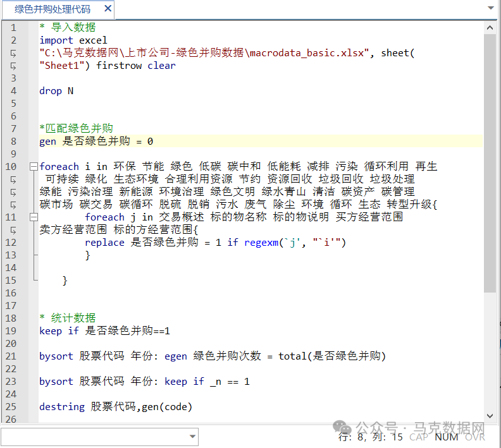Click the comment '* 导入数据'

68,27
